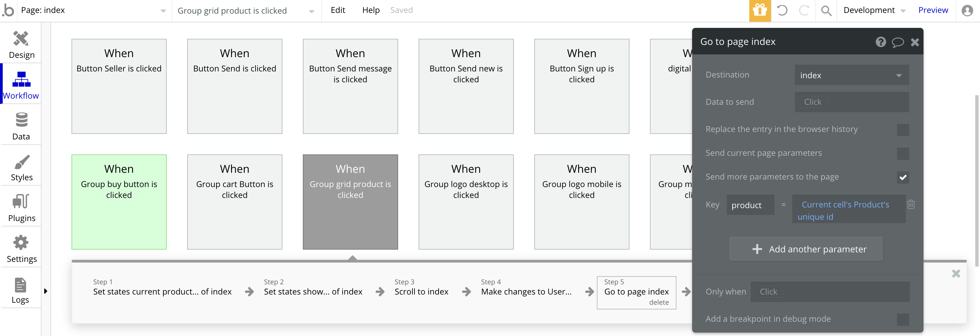Expand the Development version dropdown
Viewport: 980px width, 336px height.
[x=874, y=10]
